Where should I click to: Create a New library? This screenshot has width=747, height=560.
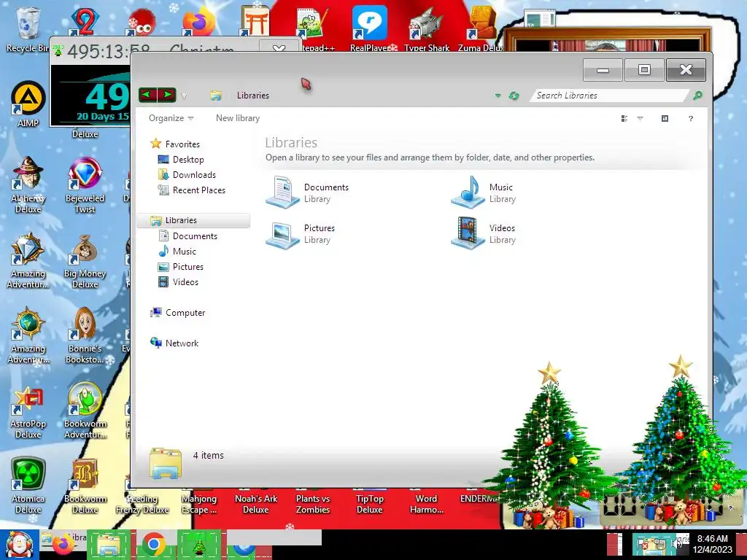pyautogui.click(x=238, y=118)
